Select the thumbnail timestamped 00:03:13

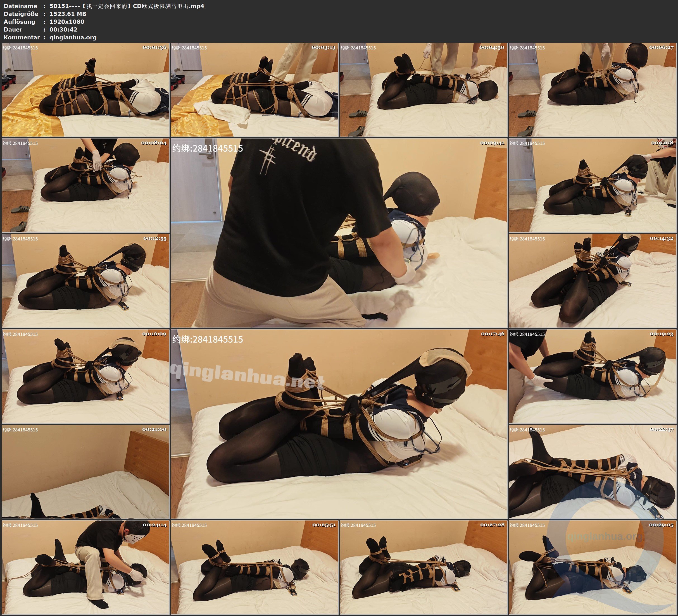tap(254, 90)
